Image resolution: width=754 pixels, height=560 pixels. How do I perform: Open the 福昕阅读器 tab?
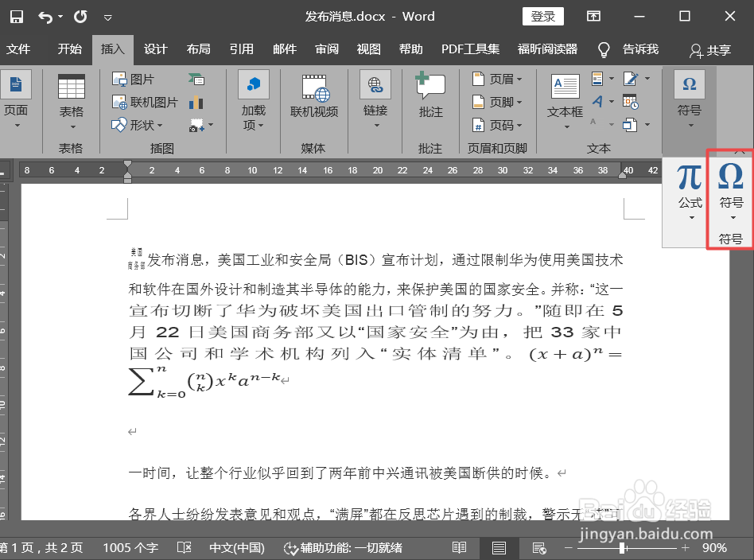547,49
